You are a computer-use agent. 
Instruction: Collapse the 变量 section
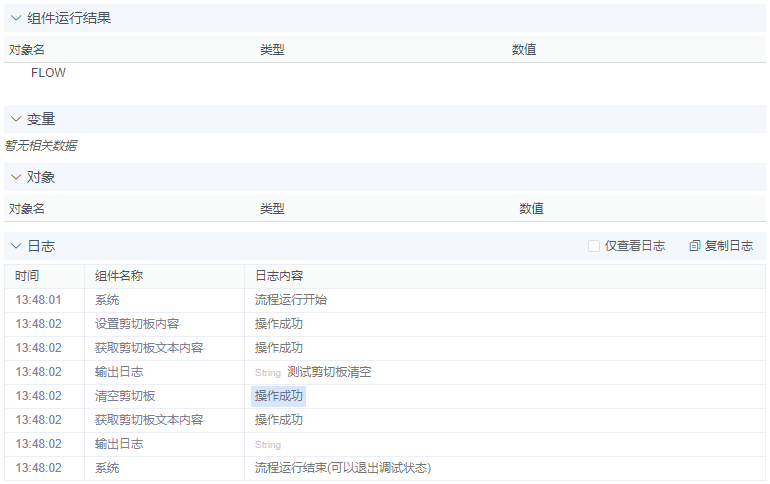(16, 119)
